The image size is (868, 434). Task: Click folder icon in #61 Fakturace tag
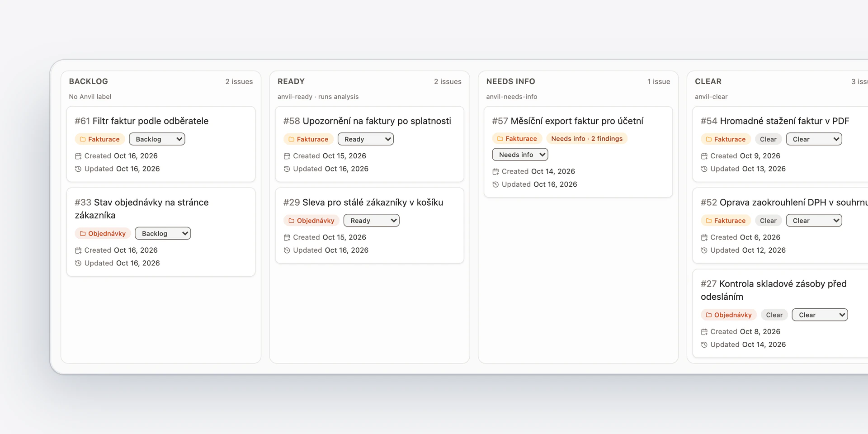coord(83,139)
